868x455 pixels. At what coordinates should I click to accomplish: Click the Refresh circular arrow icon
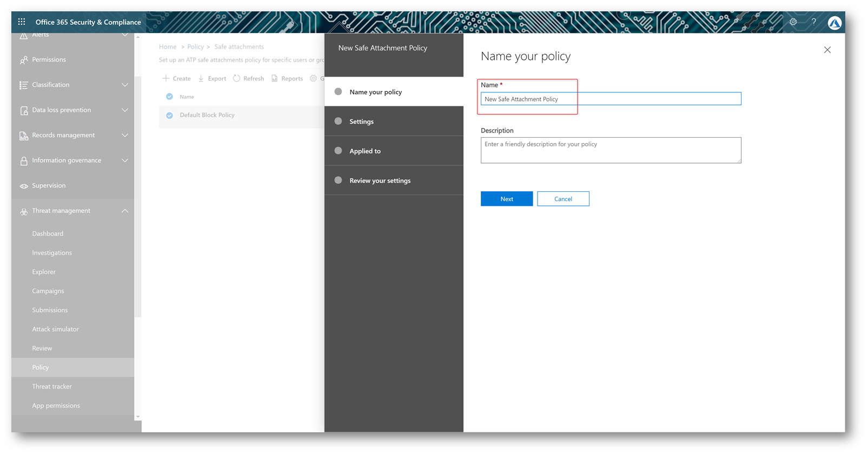(x=236, y=78)
